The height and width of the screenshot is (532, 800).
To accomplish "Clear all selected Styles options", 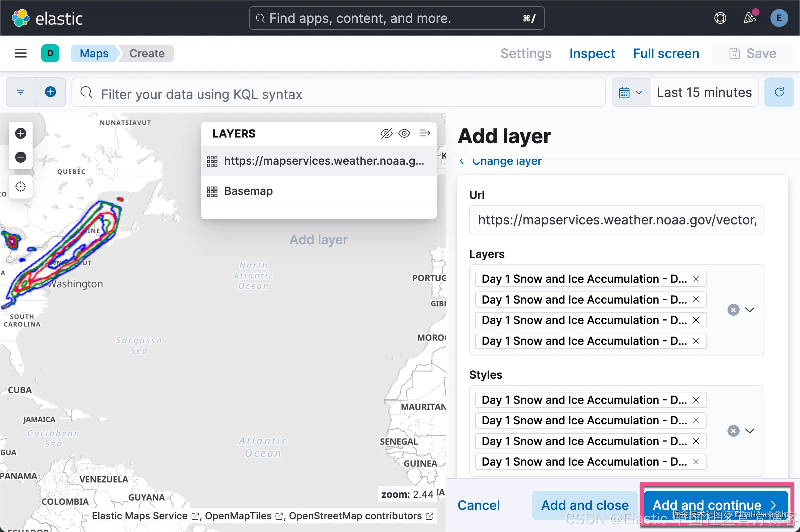I will (733, 431).
